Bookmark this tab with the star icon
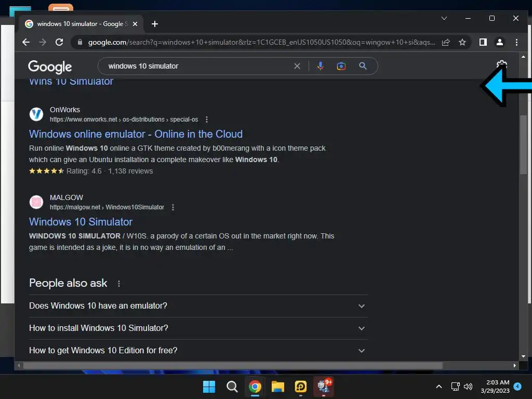The height and width of the screenshot is (399, 532). coord(462,42)
